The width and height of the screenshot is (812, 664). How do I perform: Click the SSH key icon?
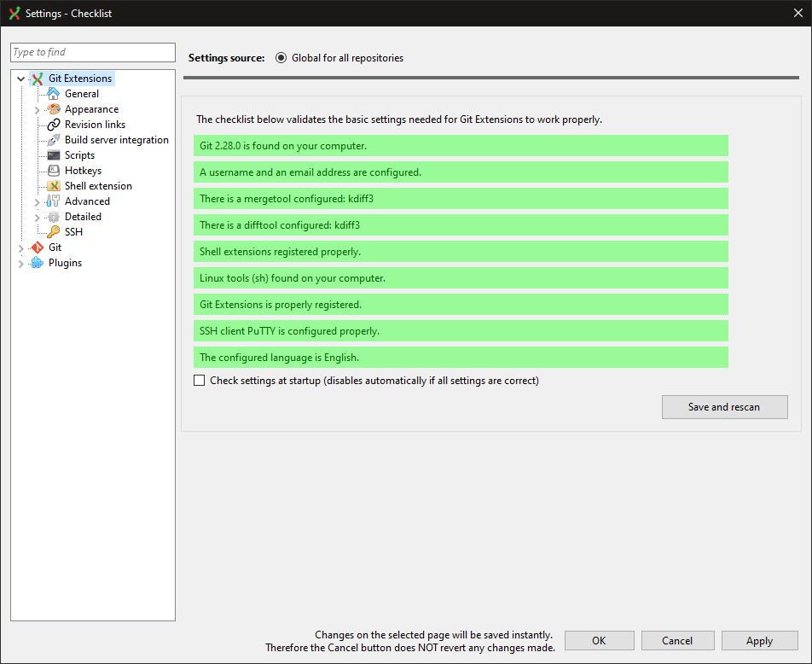[x=54, y=231]
